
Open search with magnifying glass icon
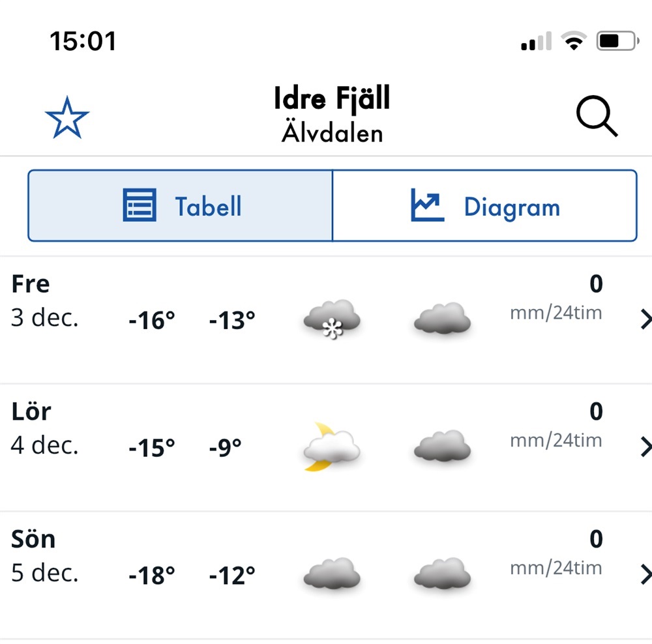pyautogui.click(x=597, y=116)
